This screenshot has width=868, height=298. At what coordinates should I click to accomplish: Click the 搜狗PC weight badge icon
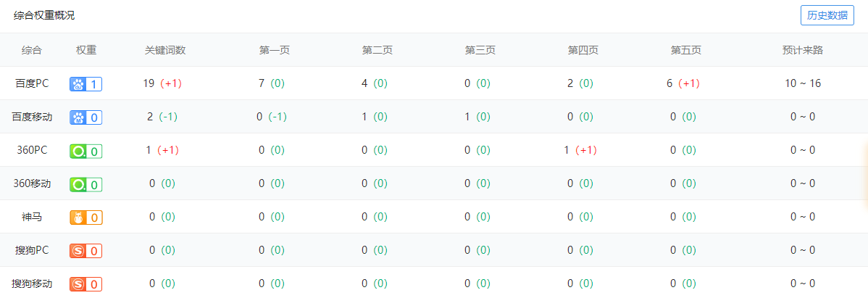[85, 250]
